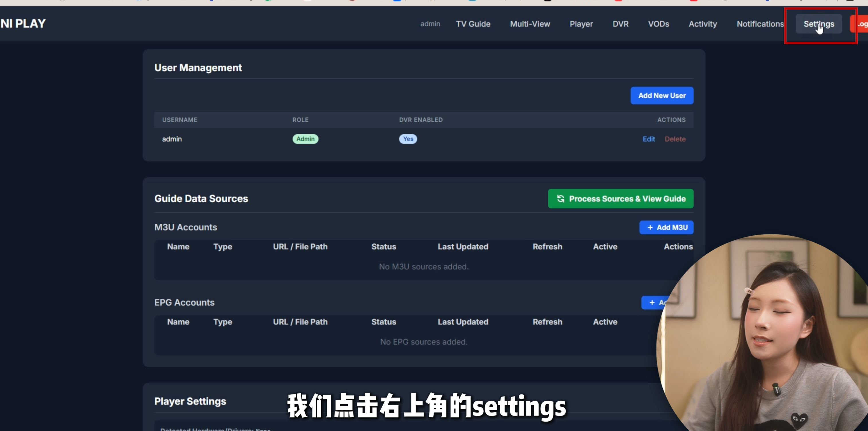The image size is (868, 431).
Task: Navigate to VODs
Action: [658, 24]
